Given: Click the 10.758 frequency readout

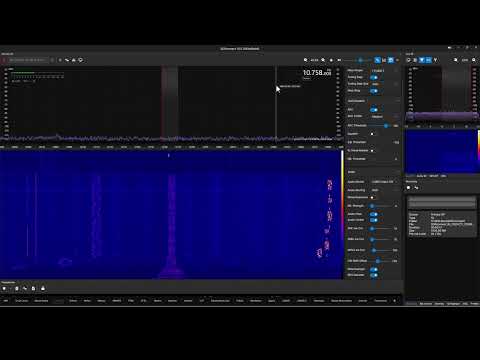Looking at the screenshot, I should pos(317,72).
